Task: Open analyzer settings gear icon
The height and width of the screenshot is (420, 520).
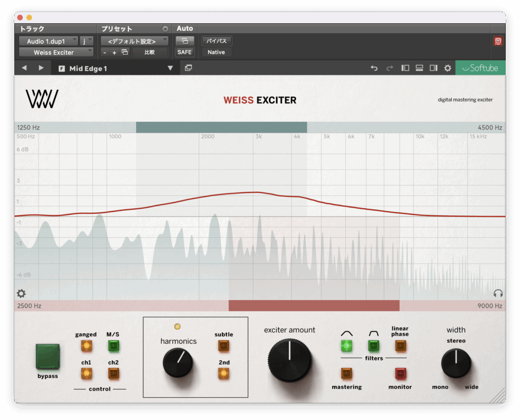Action: pyautogui.click(x=21, y=293)
